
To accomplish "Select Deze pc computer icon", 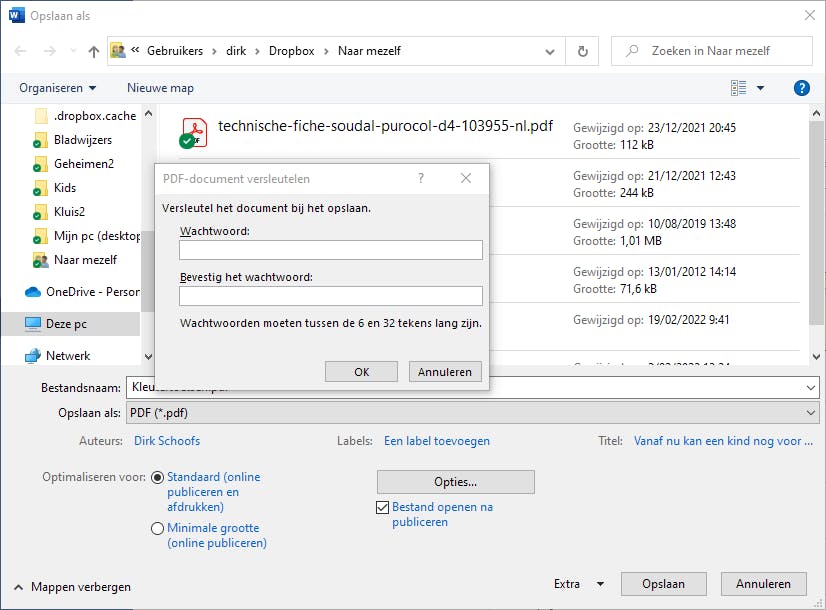I will 33,324.
